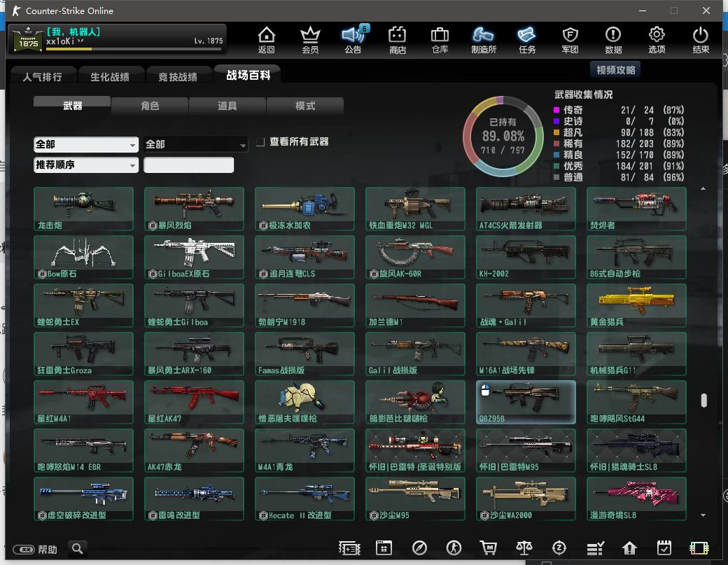Switch to the 生化战绩 tab

pyautogui.click(x=110, y=76)
